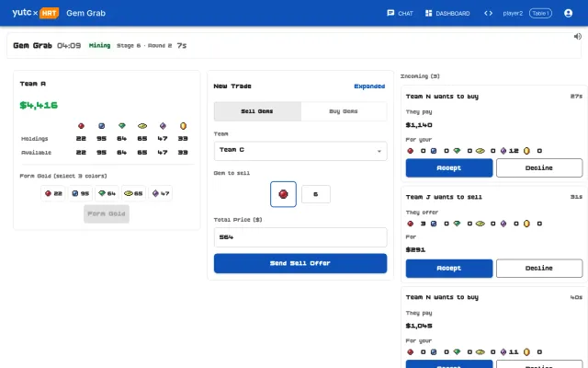Image resolution: width=588 pixels, height=368 pixels.
Task: Select yellow gem chip 65 for gold
Action: point(133,193)
